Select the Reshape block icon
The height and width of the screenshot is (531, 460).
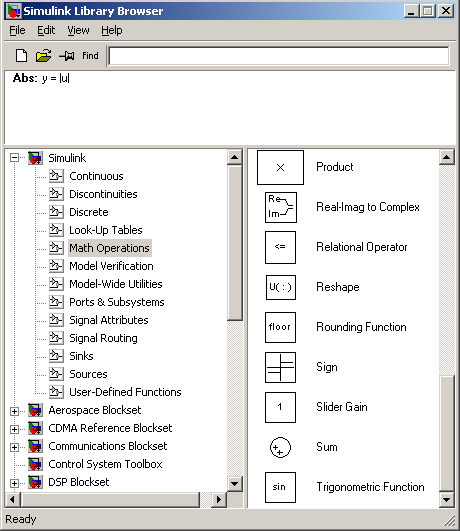[281, 287]
